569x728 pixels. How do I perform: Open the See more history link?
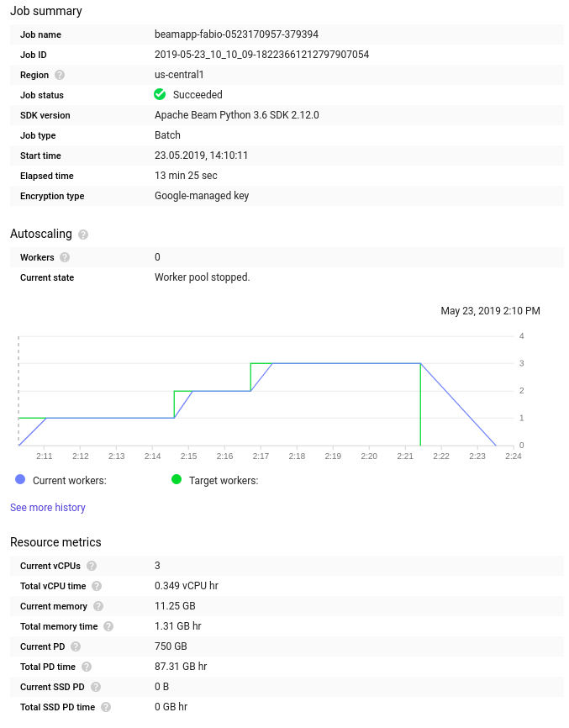(x=48, y=508)
